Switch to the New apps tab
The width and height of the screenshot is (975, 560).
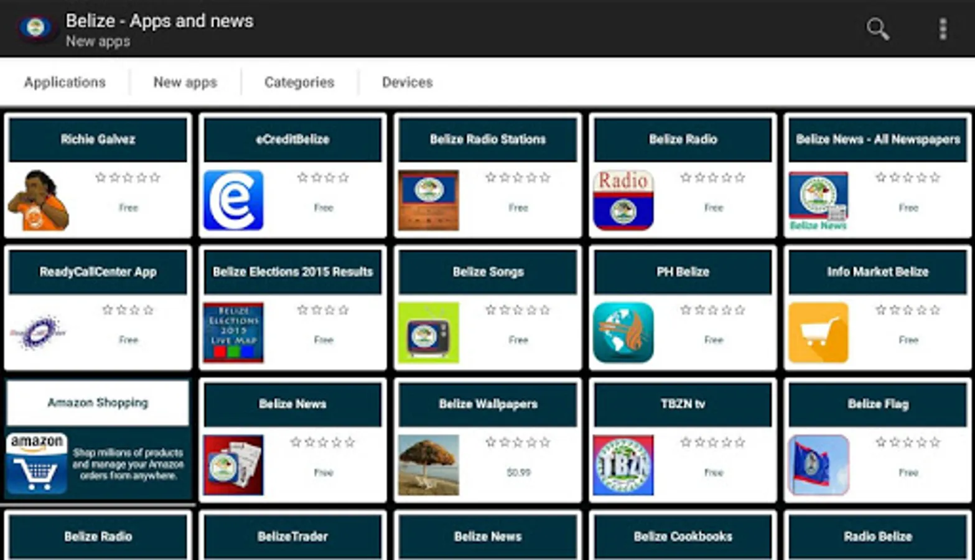(185, 82)
